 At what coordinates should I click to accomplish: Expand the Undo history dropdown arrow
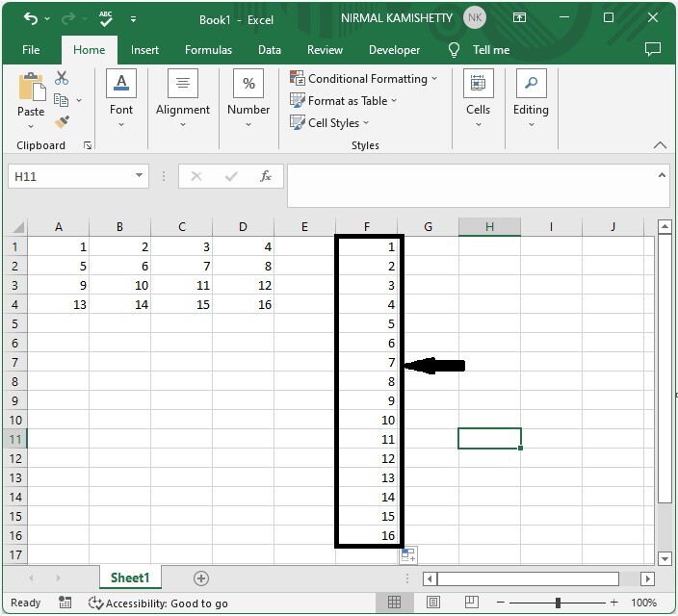pos(47,19)
